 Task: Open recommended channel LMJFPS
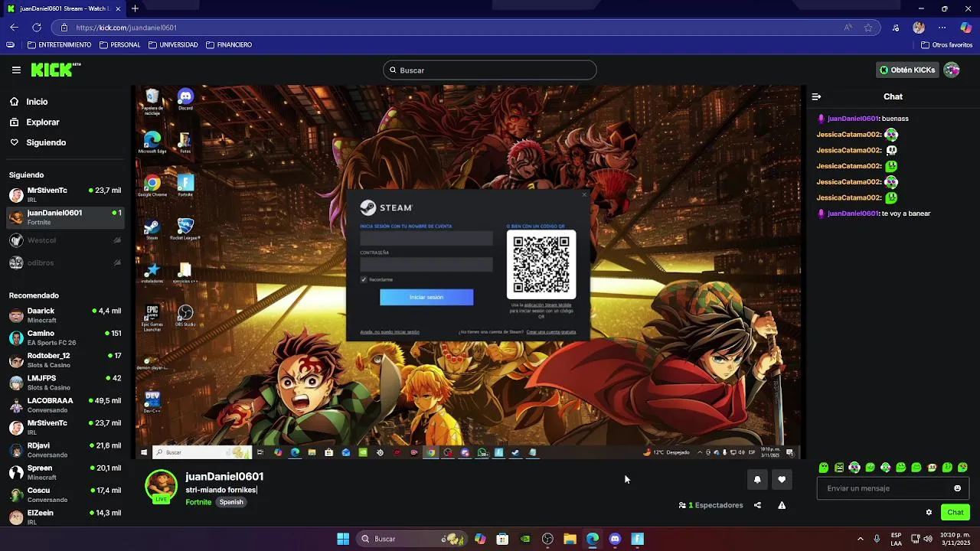(65, 383)
